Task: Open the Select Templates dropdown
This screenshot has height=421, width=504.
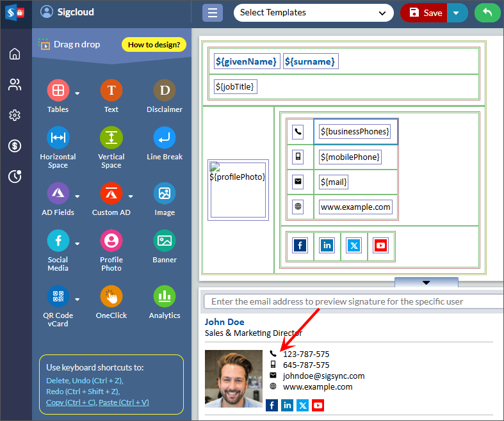Action: pyautogui.click(x=313, y=13)
